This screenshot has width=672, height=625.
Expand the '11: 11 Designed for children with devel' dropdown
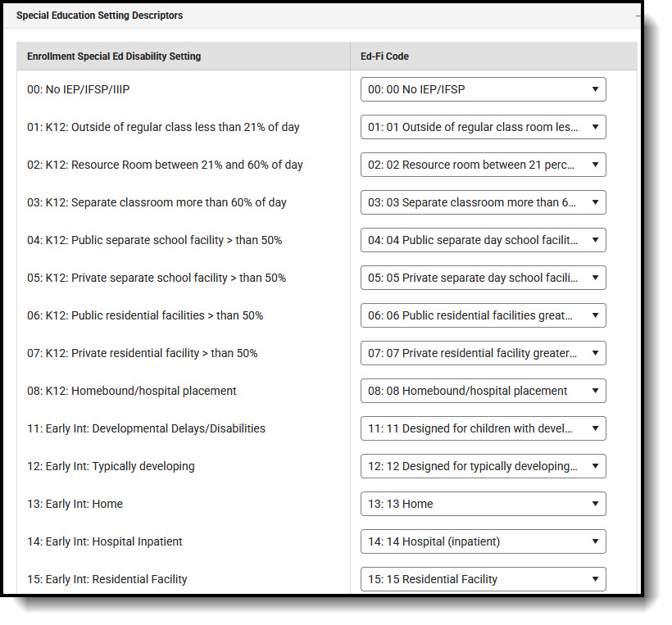coord(483,428)
